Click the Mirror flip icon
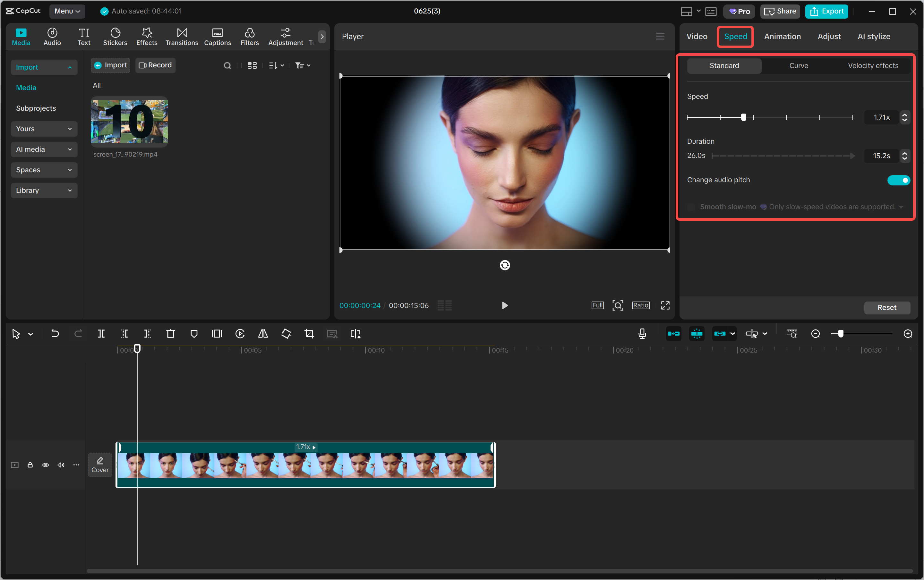Screen dimensions: 924x580 coord(263,334)
